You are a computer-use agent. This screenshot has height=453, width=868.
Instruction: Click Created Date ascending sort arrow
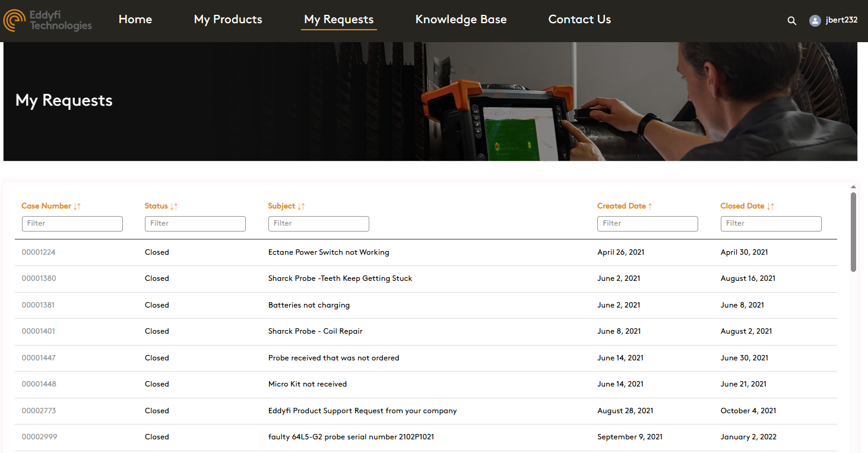(x=650, y=206)
